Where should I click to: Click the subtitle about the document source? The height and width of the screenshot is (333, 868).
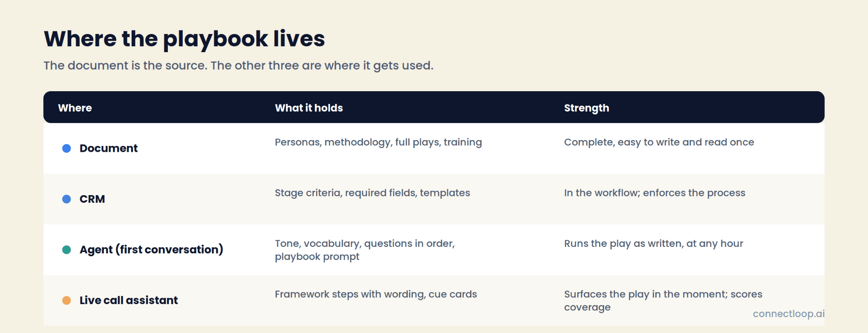(x=239, y=65)
